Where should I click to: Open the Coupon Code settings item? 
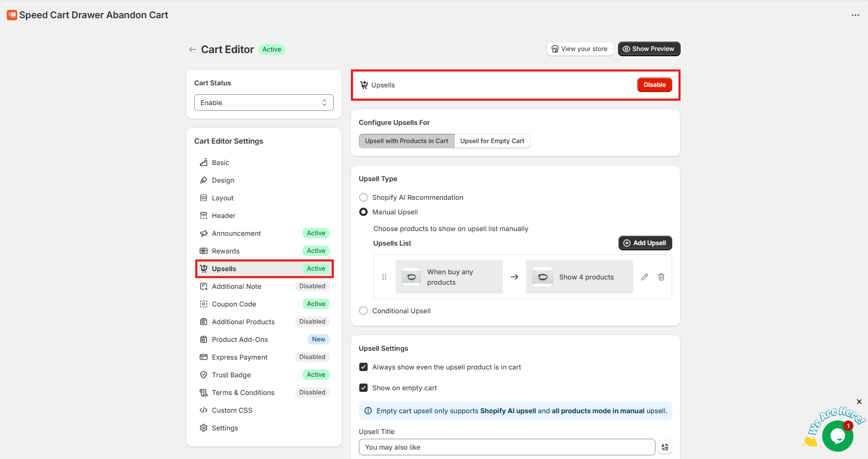coord(234,304)
